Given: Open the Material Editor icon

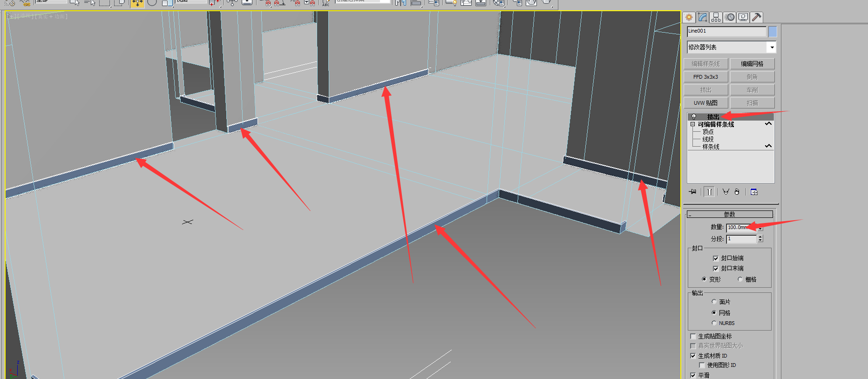Looking at the screenshot, I should point(499,3).
